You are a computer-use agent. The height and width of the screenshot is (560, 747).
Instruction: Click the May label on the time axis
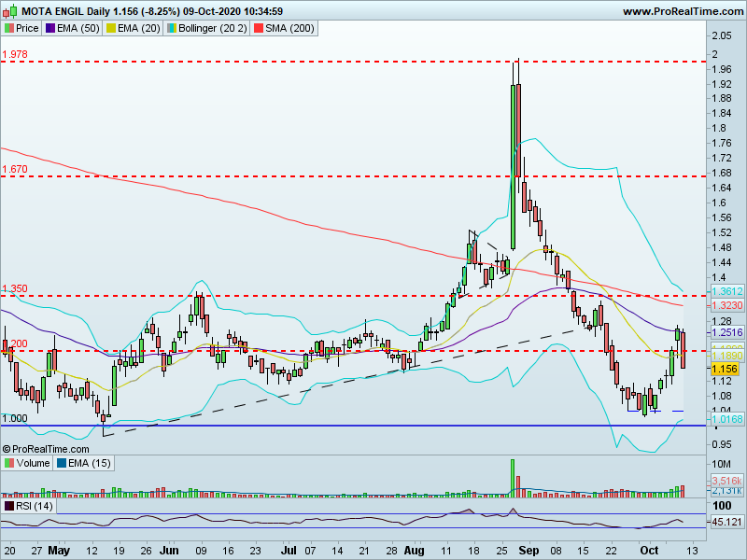click(x=59, y=551)
